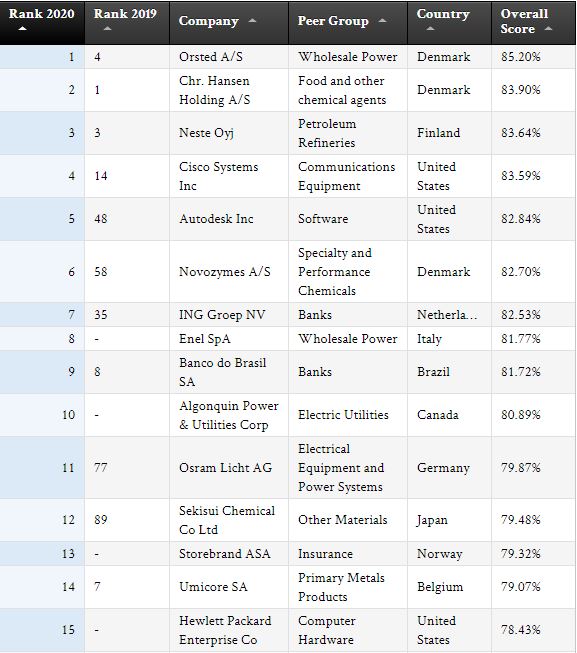Click the Orsted A/S company cell
Screen dimensions: 577x653
tap(229, 57)
